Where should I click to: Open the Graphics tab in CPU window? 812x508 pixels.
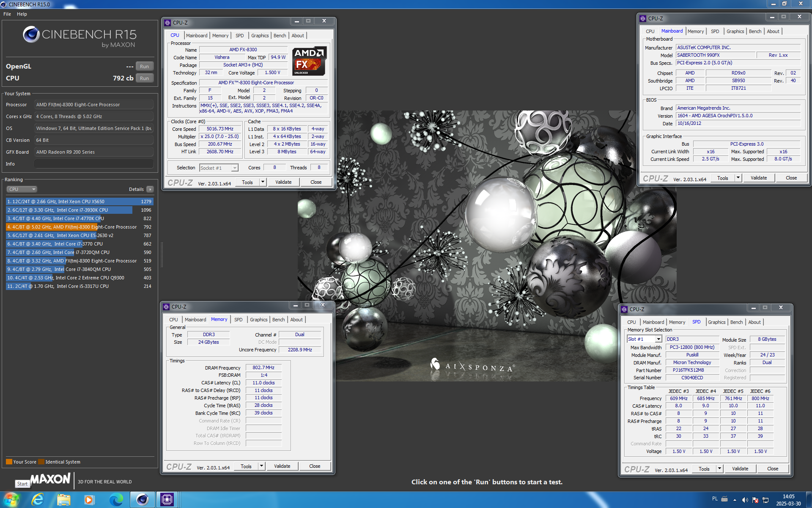click(x=260, y=36)
